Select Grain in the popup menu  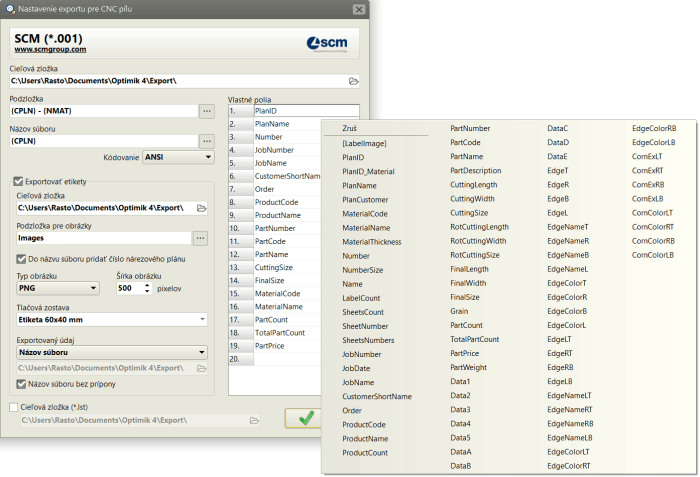(x=459, y=311)
